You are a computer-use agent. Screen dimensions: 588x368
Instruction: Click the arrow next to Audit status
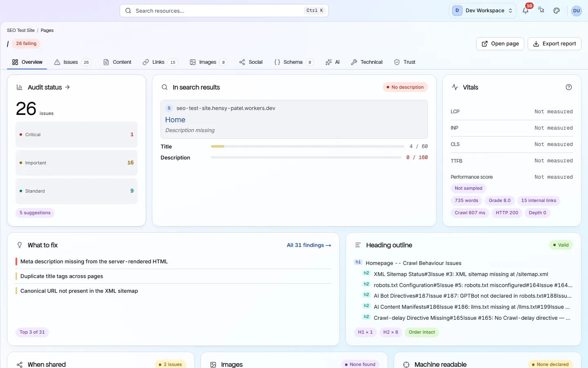coord(67,87)
